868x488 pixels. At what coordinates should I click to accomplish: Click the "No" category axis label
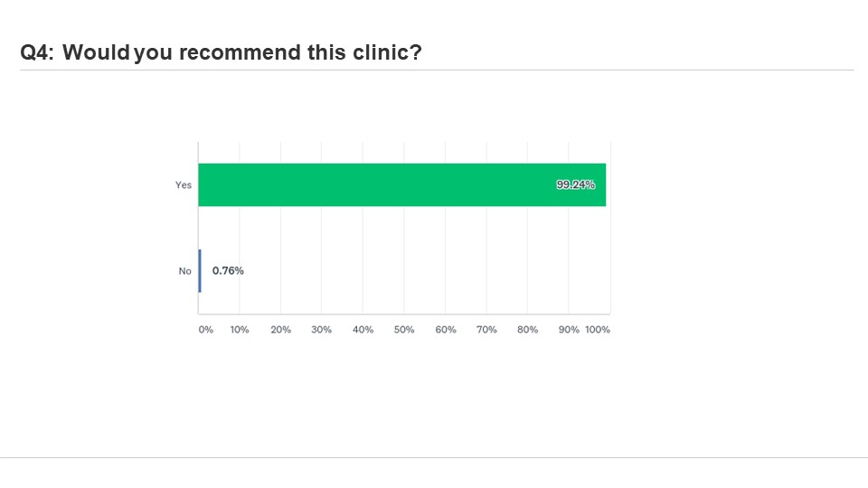pyautogui.click(x=185, y=271)
